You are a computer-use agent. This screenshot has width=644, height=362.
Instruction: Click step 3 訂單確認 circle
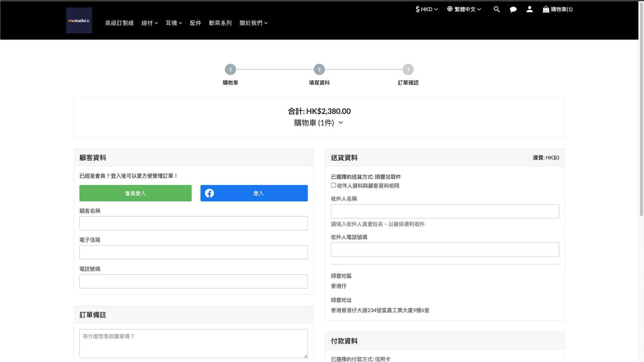tap(408, 70)
